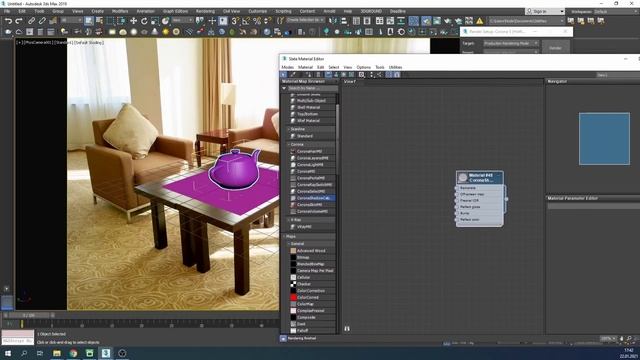The image size is (640, 360).
Task: Open the Graph Editors menu
Action: [176, 11]
